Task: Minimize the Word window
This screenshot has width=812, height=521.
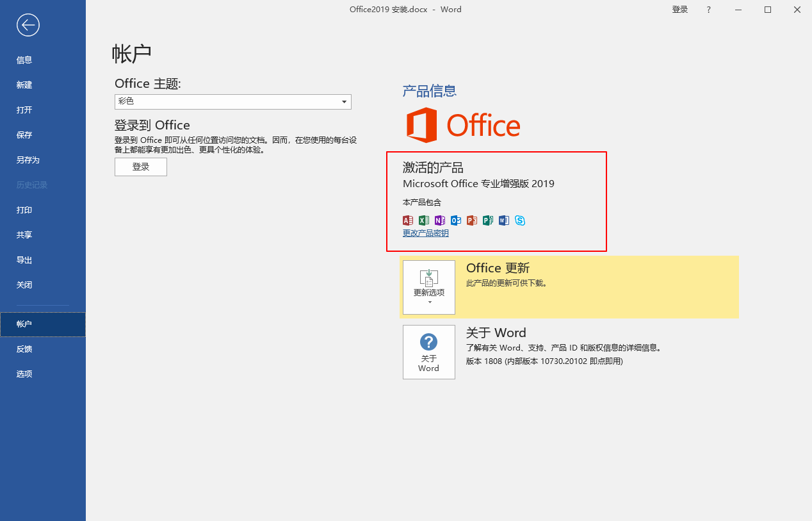Action: [x=738, y=10]
